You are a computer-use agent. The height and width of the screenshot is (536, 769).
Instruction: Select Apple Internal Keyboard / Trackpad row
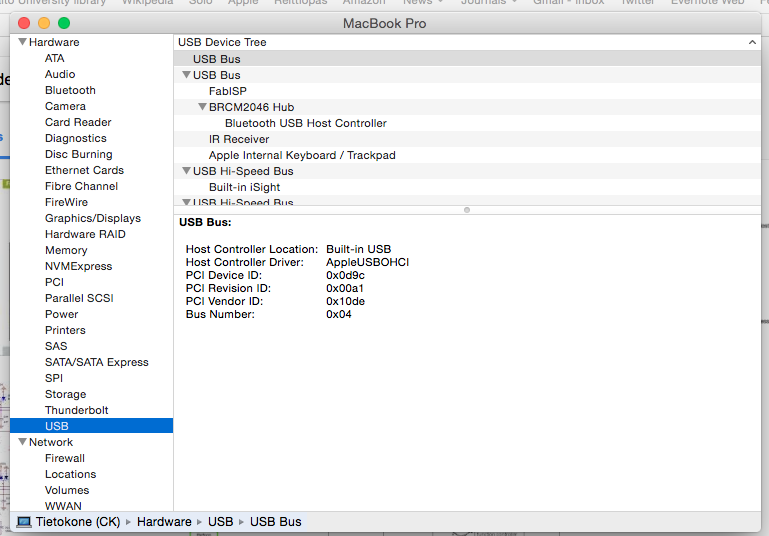coord(467,155)
